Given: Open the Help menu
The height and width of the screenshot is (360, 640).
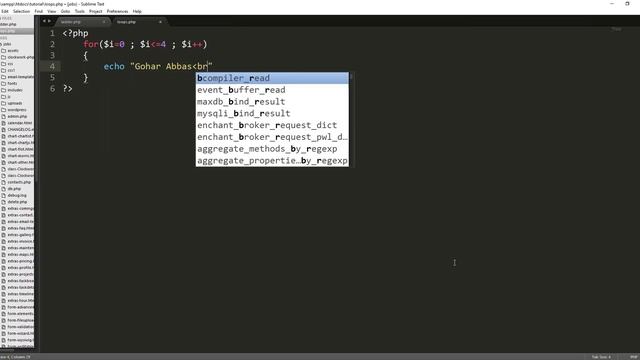Looking at the screenshot, I should pos(137,11).
